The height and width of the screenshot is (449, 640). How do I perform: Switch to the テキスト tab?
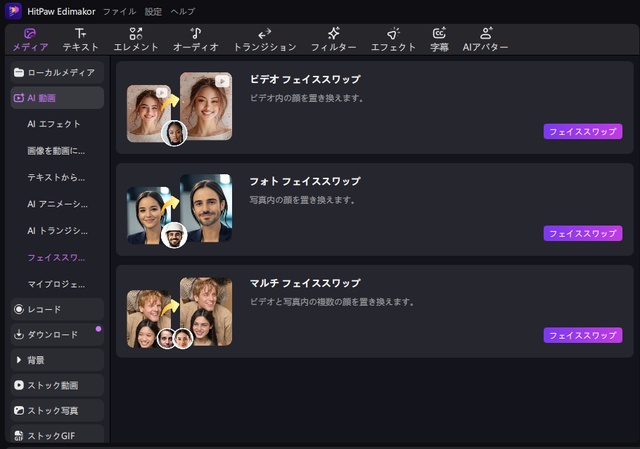(80, 40)
